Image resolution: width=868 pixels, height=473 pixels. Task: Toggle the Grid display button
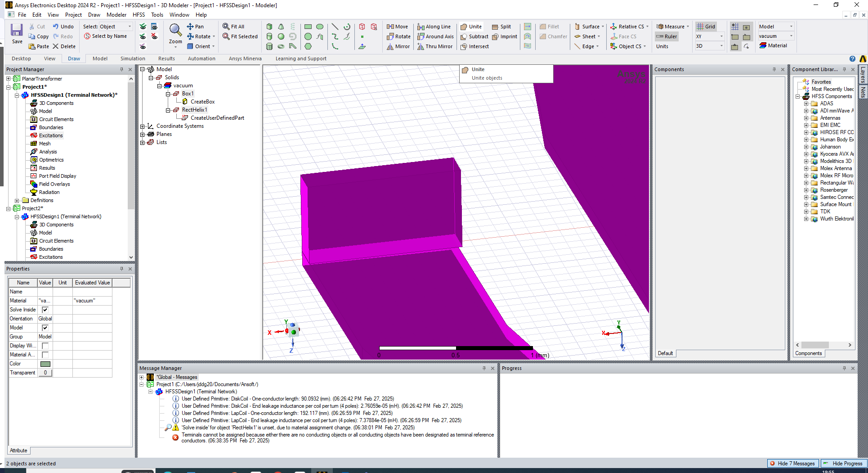click(x=706, y=27)
